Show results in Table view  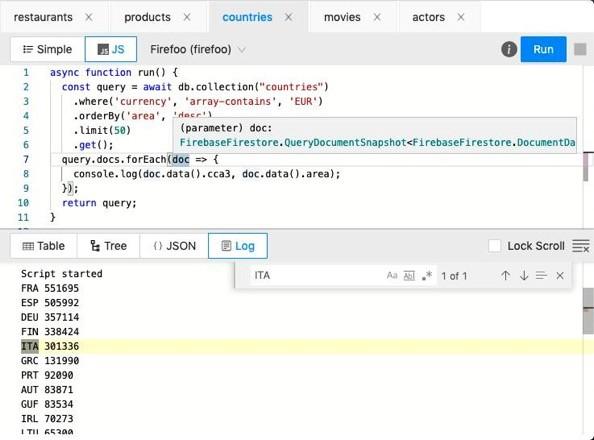point(44,246)
